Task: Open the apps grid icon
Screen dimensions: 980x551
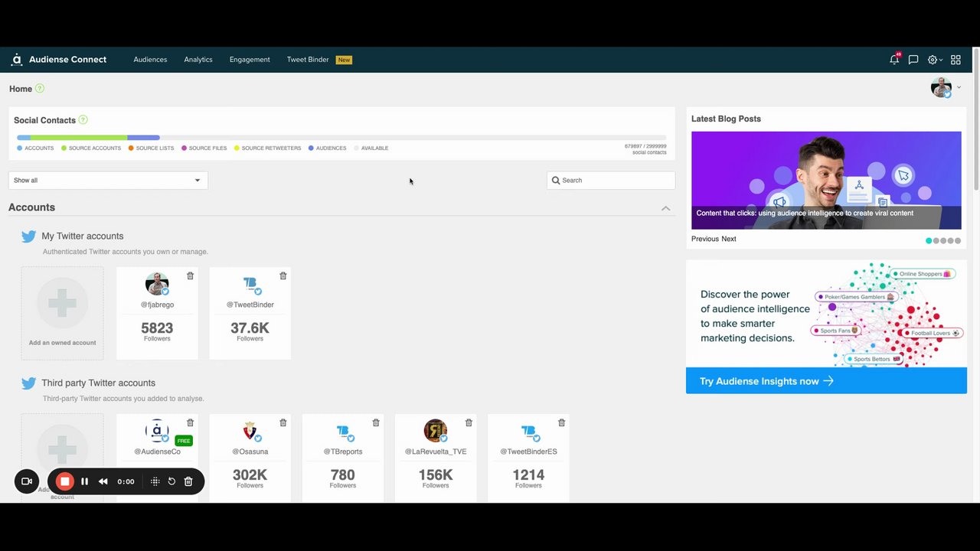Action: point(955,60)
